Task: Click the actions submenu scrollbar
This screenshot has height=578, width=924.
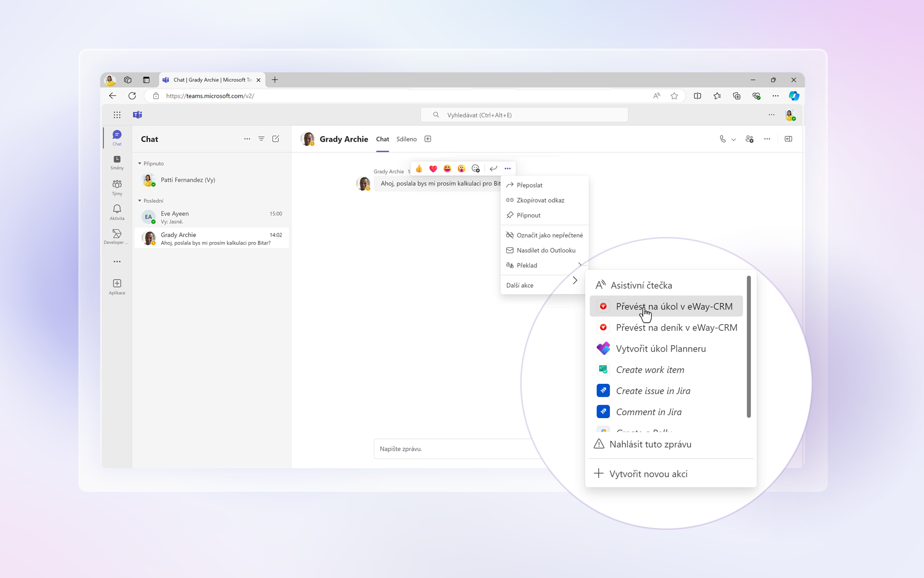Action: 749,347
